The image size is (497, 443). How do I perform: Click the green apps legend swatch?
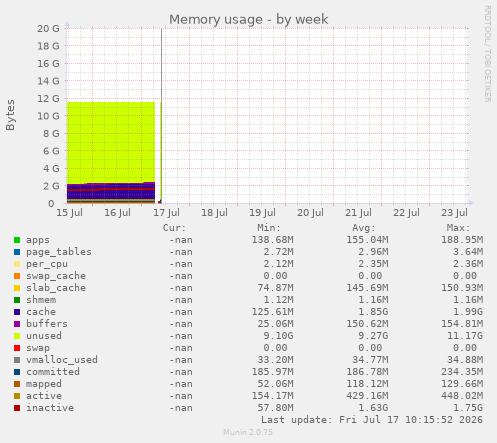17,240
